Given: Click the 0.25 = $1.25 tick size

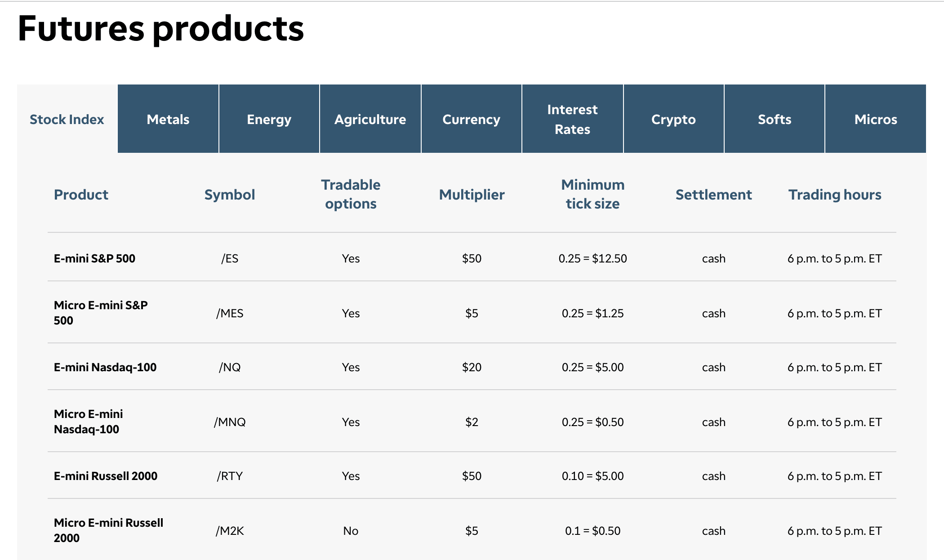Looking at the screenshot, I should click(x=593, y=313).
